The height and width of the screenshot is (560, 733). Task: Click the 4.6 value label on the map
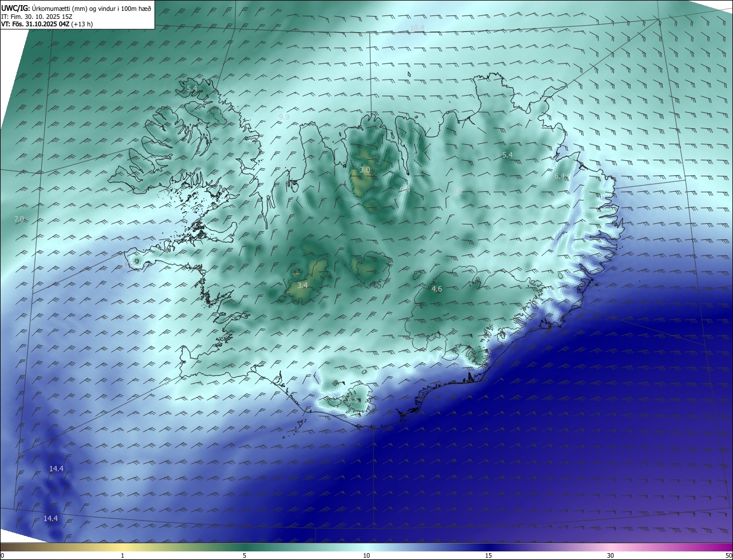436,289
